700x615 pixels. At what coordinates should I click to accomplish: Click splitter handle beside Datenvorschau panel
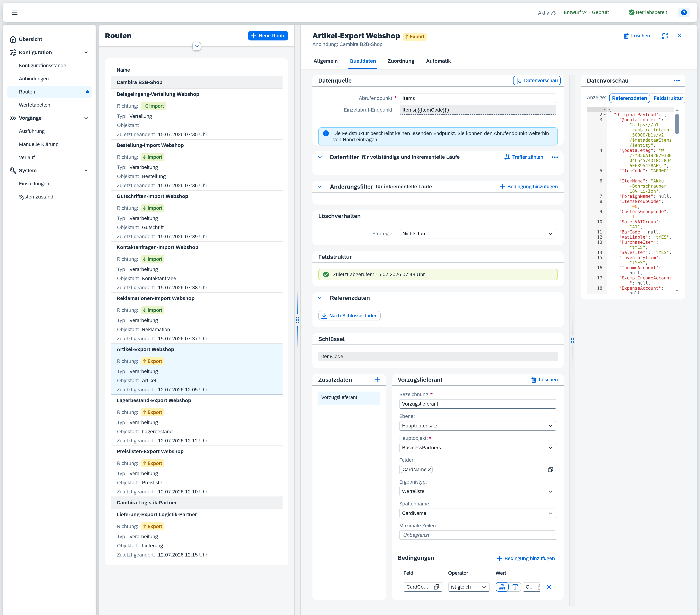(572, 340)
